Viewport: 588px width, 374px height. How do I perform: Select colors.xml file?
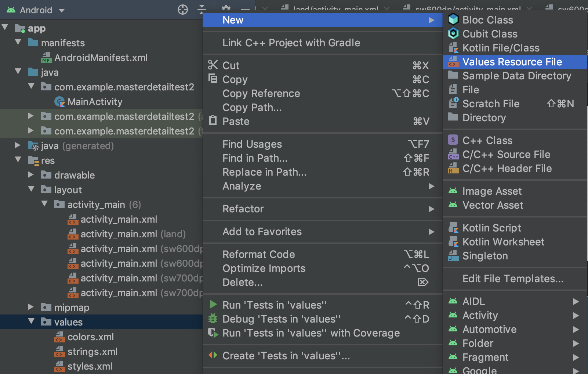click(91, 337)
